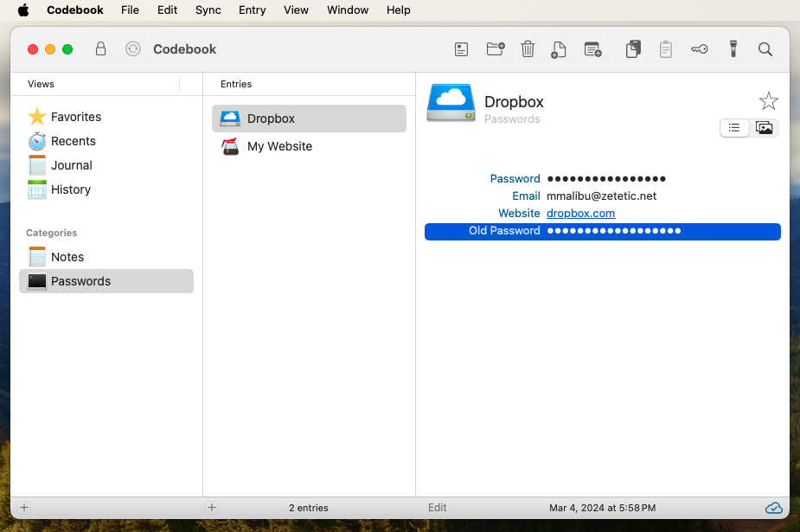Select the highlighted Old Password field row

[603, 231]
